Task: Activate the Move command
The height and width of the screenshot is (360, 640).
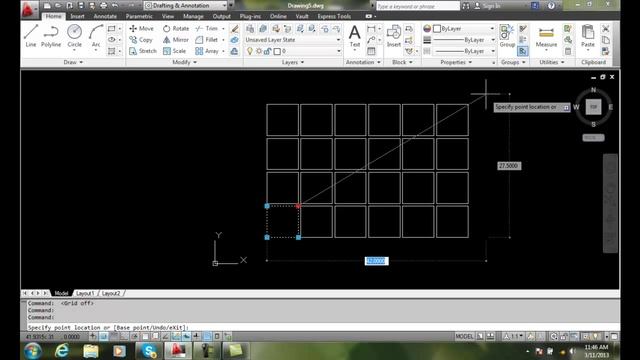Action: pos(141,29)
